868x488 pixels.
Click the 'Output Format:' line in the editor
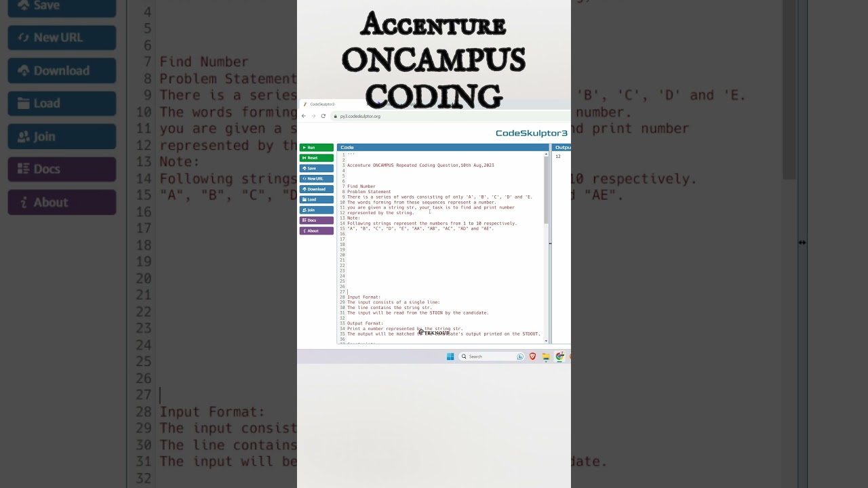click(x=366, y=323)
